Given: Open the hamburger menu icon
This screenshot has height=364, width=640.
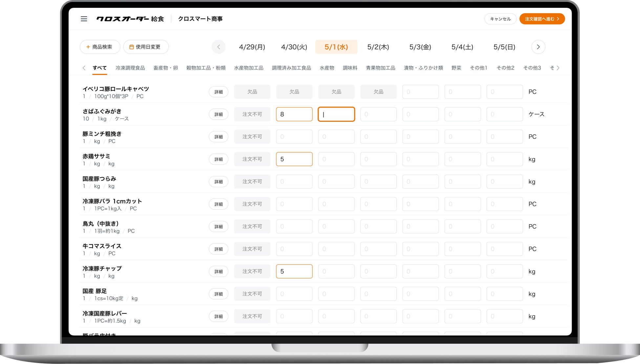Looking at the screenshot, I should pos(84,19).
